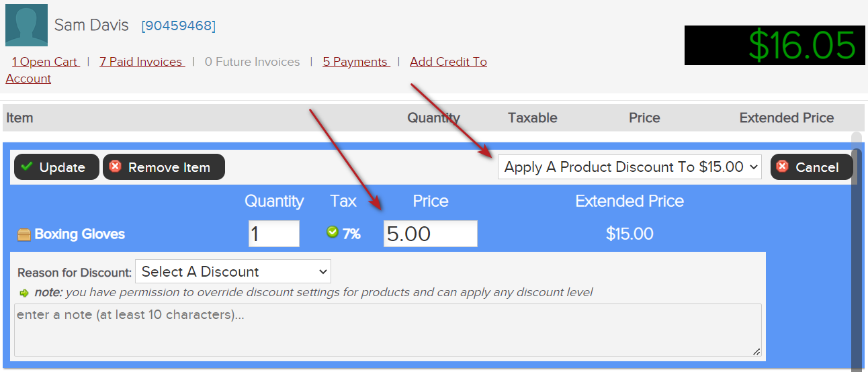This screenshot has height=372, width=868.
Task: Open the 1 Open Cart link
Action: click(46, 62)
